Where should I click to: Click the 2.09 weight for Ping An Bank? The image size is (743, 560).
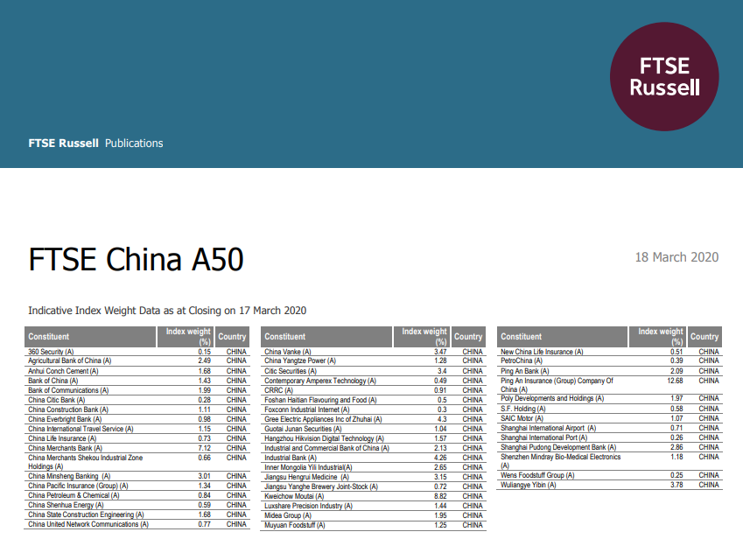(x=676, y=371)
